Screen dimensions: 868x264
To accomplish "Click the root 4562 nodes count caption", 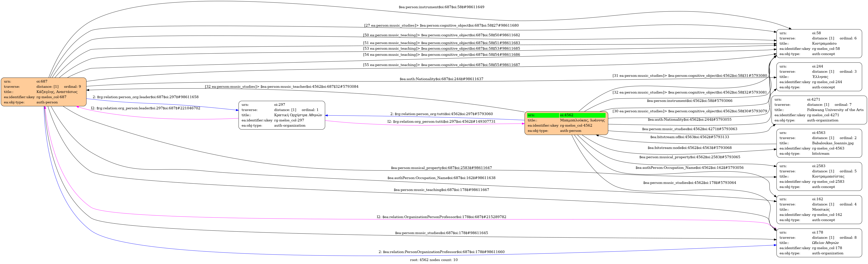I will [x=434, y=260].
